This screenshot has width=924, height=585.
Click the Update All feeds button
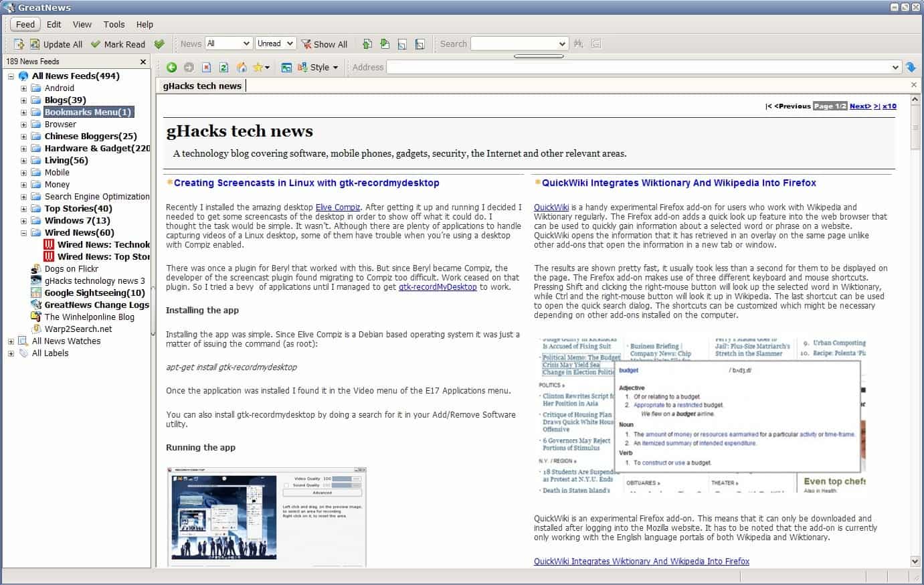click(x=56, y=44)
